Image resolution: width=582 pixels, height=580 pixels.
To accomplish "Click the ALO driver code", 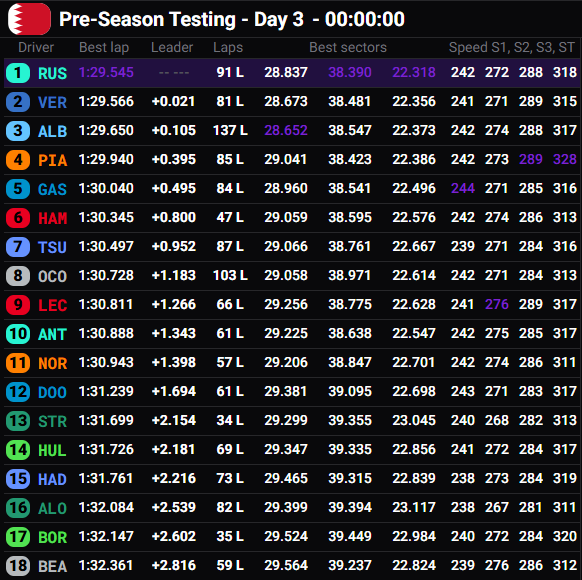I will tap(52, 508).
